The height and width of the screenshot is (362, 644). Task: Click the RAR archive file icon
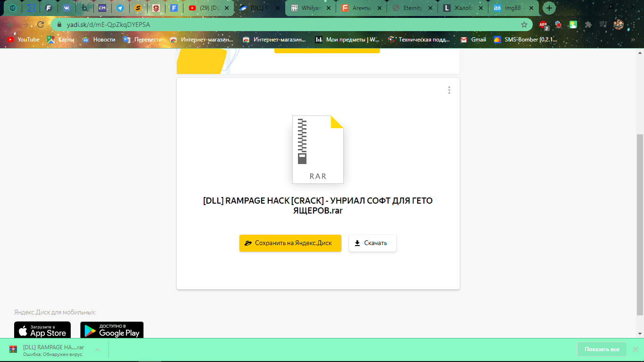[318, 149]
